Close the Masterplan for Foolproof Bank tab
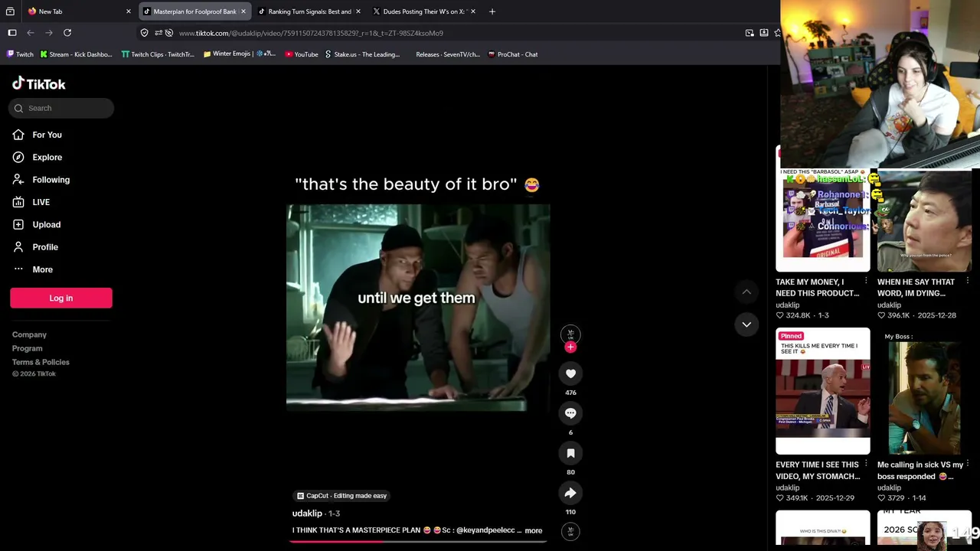 (x=243, y=11)
